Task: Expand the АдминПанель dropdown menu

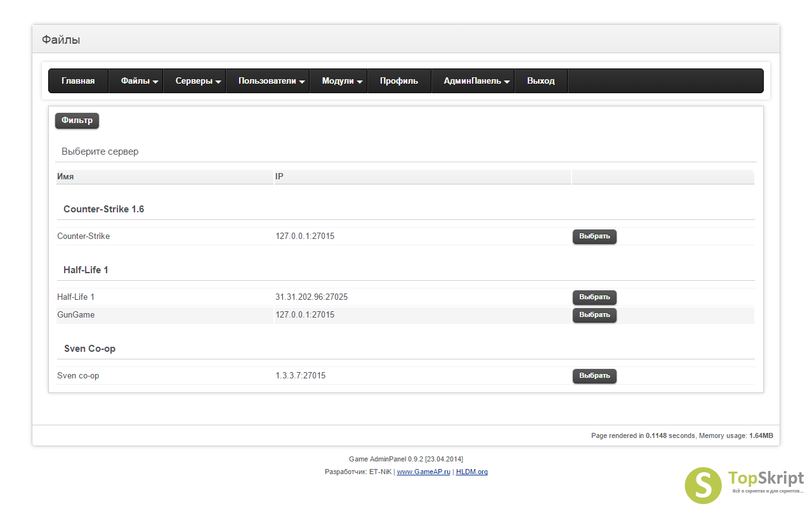Action: click(x=473, y=81)
